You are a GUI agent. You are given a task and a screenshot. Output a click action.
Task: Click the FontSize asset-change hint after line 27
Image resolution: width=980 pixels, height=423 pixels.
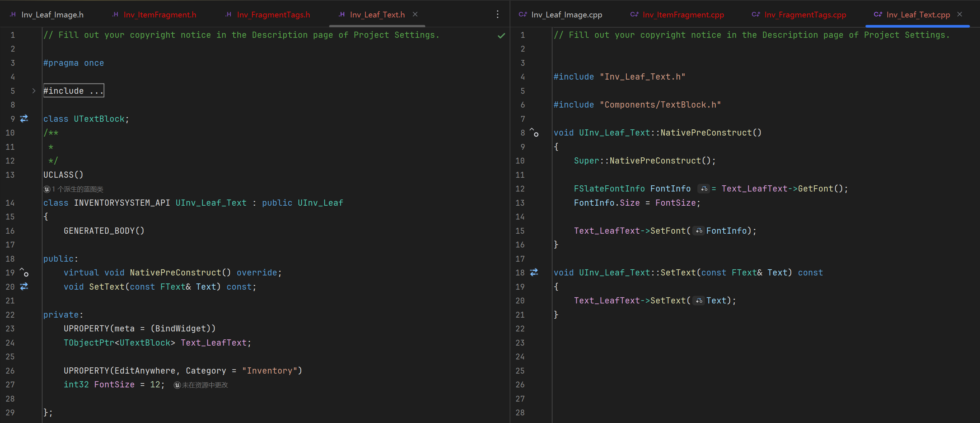[201, 385]
